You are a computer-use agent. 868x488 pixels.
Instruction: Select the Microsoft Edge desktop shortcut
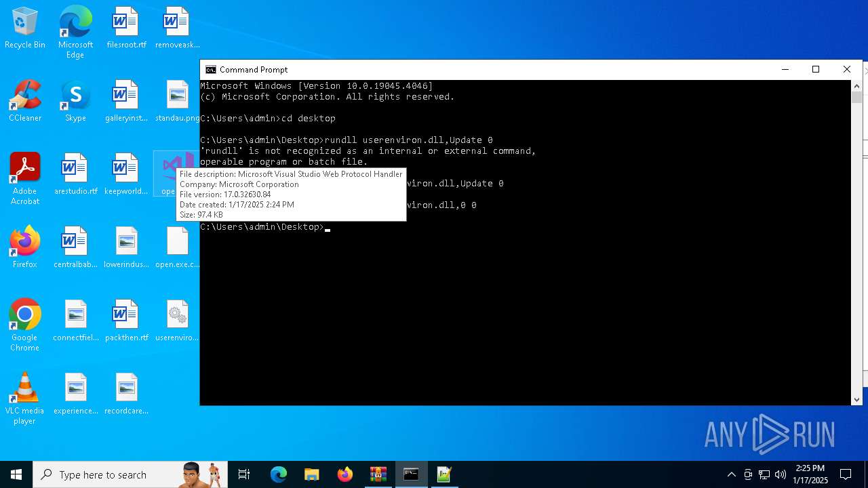tap(75, 32)
